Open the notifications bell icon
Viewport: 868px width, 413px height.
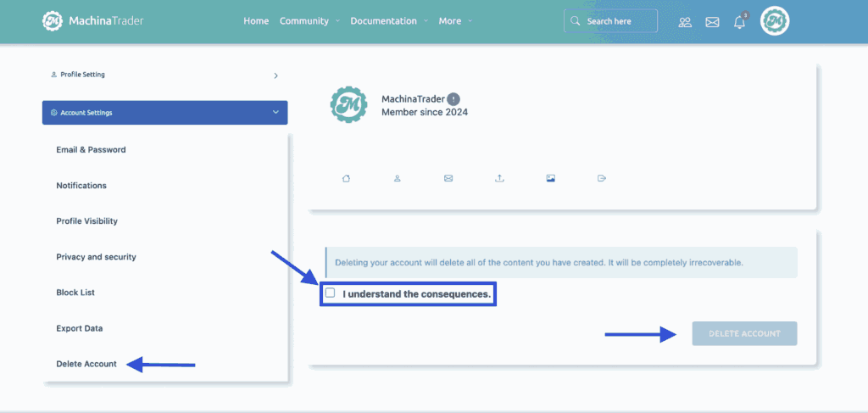point(739,22)
